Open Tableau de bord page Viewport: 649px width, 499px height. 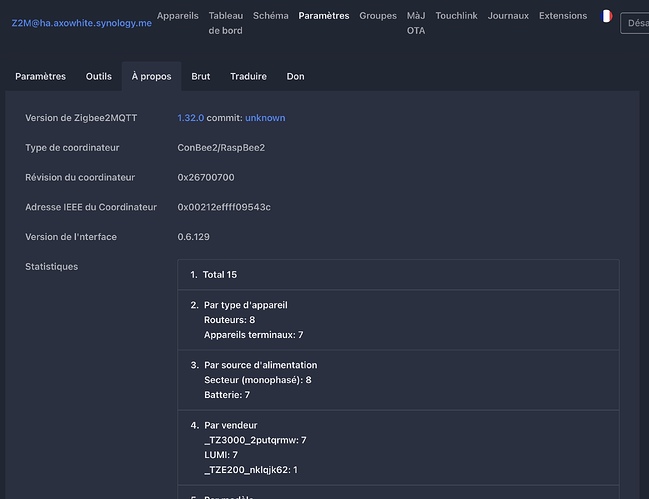click(x=226, y=23)
